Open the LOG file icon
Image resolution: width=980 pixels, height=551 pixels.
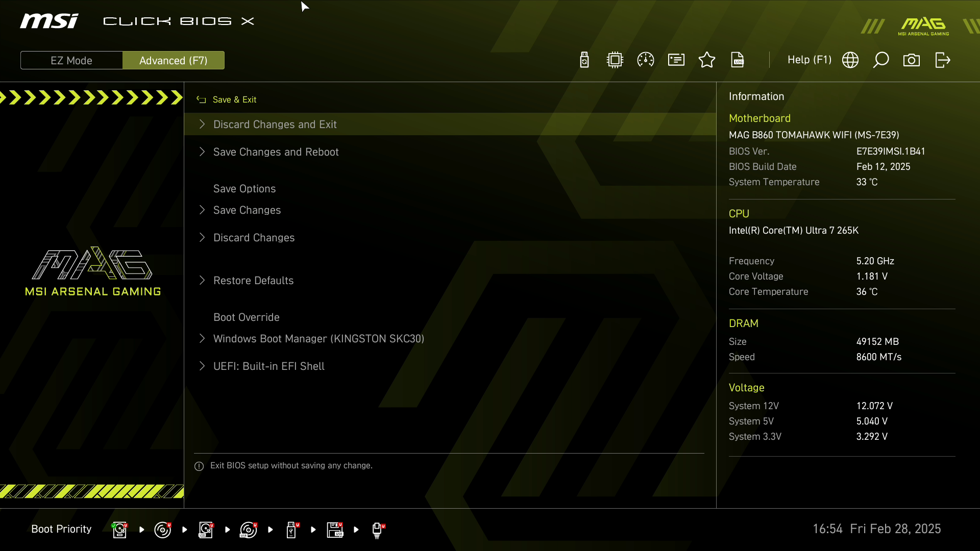pyautogui.click(x=738, y=60)
